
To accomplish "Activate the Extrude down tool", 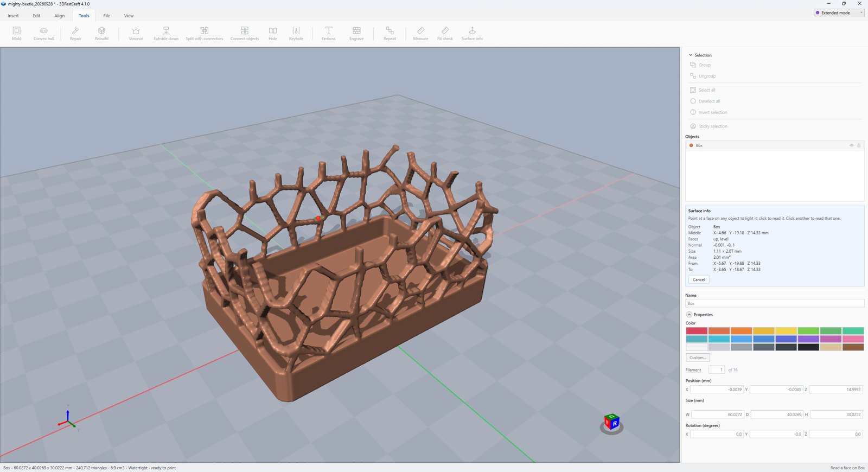I will [166, 34].
